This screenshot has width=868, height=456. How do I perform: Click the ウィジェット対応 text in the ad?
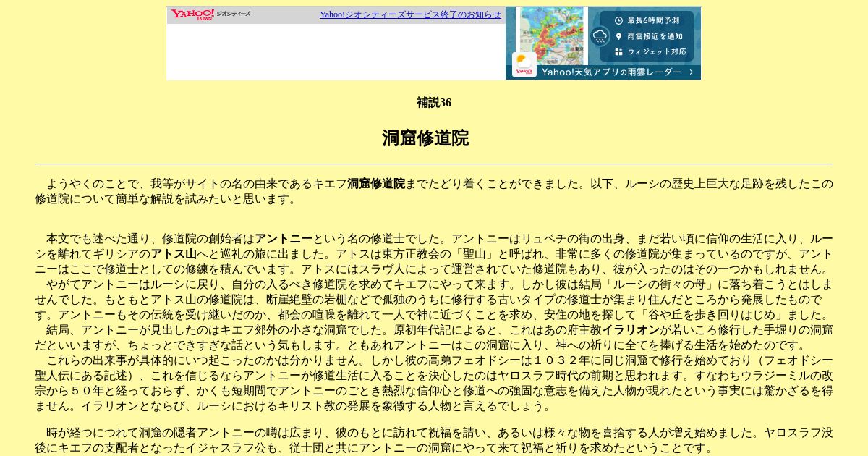pos(657,52)
